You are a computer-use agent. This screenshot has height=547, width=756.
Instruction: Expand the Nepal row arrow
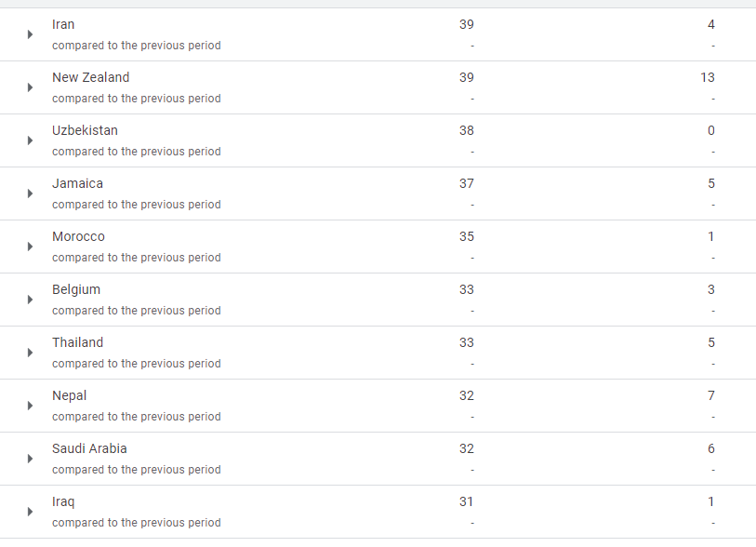click(x=31, y=406)
